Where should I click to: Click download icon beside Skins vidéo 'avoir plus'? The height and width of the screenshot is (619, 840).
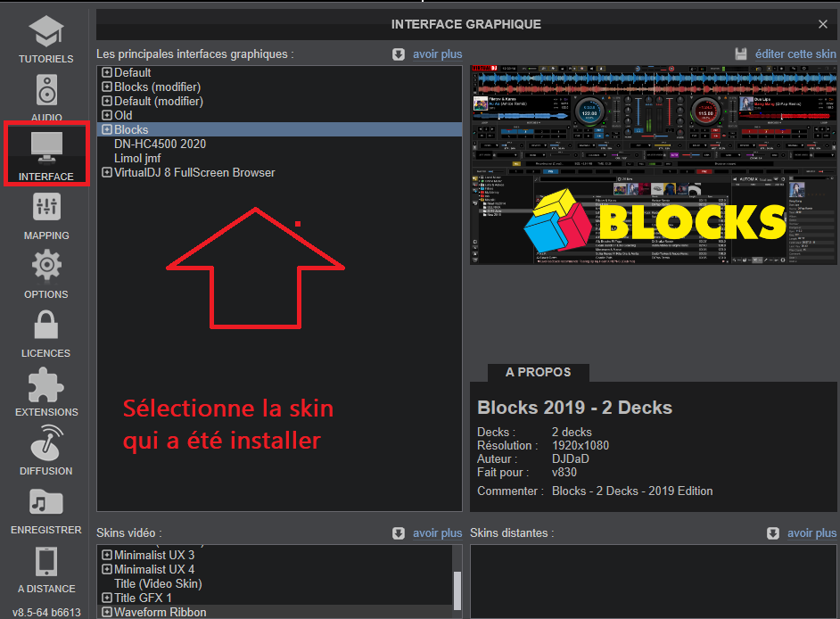(399, 533)
